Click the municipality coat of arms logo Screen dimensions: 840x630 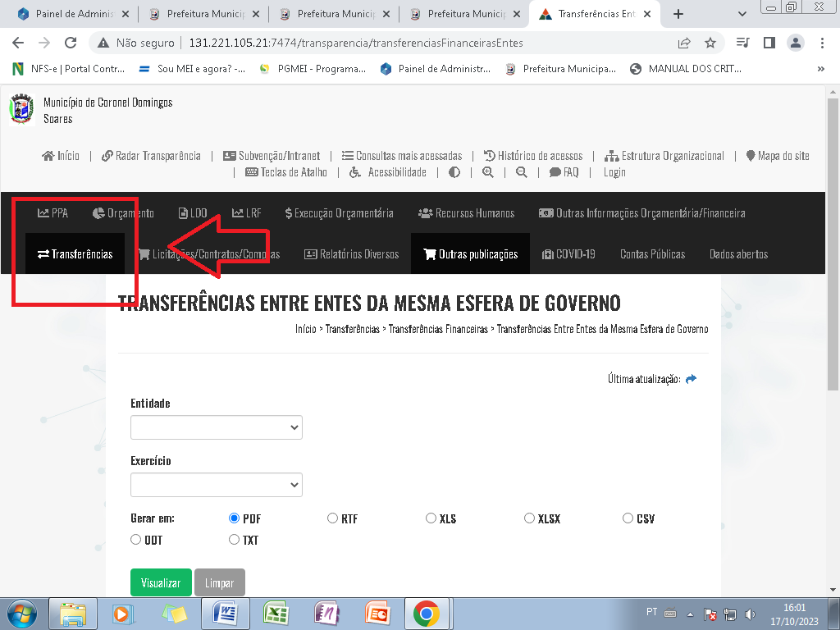pyautogui.click(x=22, y=109)
